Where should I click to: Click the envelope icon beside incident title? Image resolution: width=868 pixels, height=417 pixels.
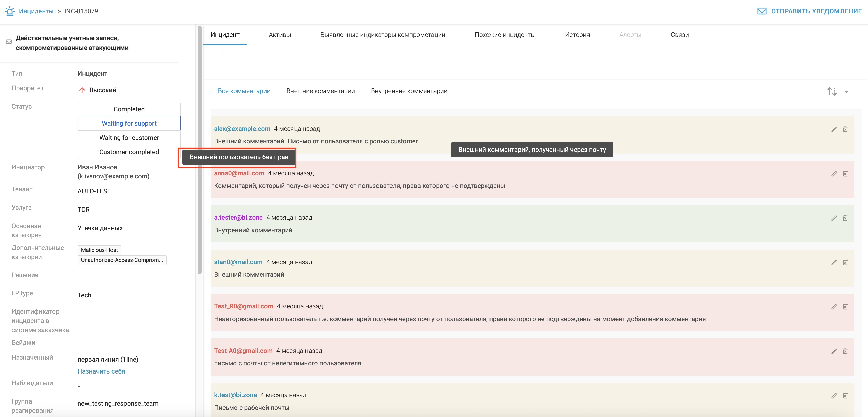tap(9, 42)
